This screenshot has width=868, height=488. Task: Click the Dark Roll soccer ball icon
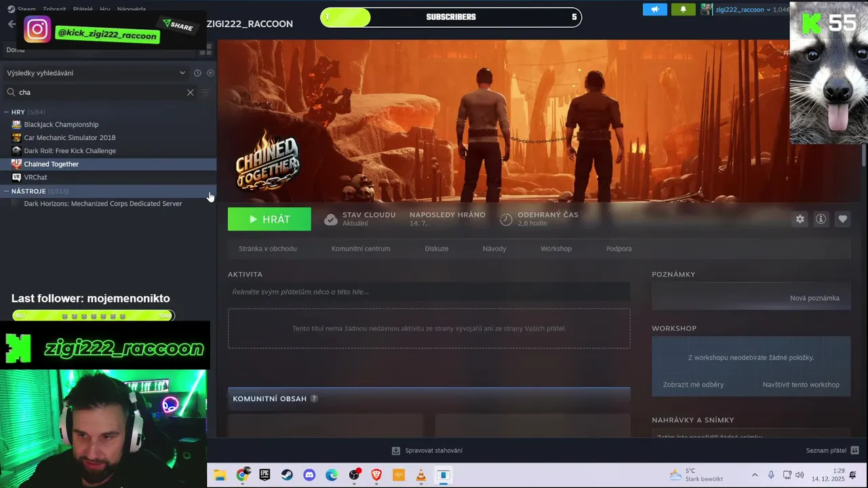point(16,150)
